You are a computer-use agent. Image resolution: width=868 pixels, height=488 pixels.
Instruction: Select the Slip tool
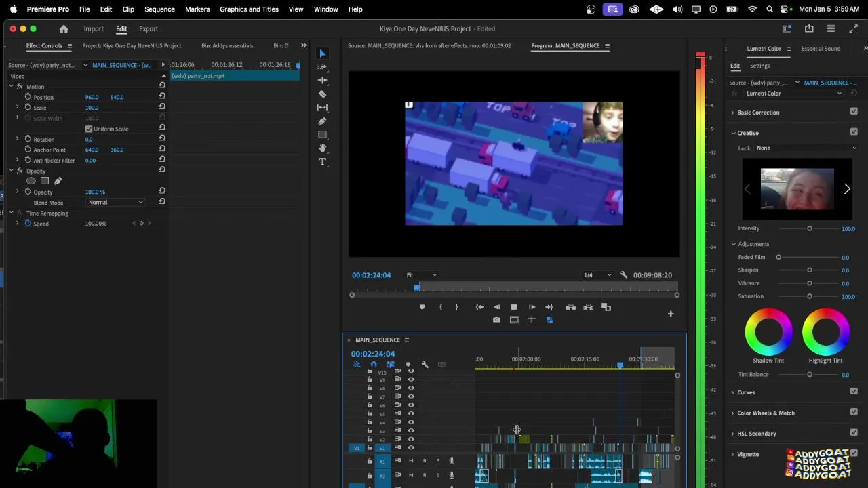[x=323, y=107]
